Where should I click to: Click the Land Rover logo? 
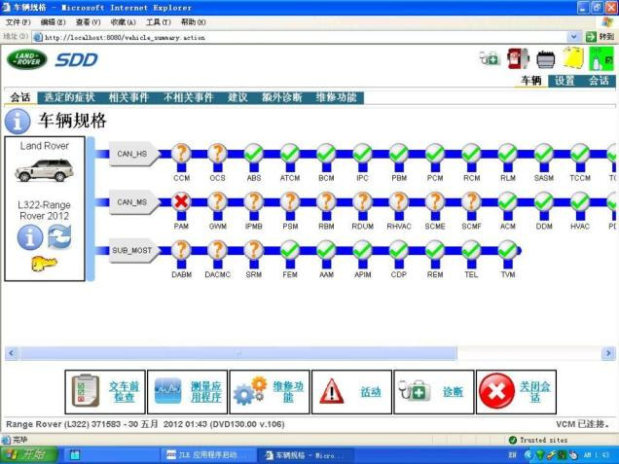[x=27, y=60]
